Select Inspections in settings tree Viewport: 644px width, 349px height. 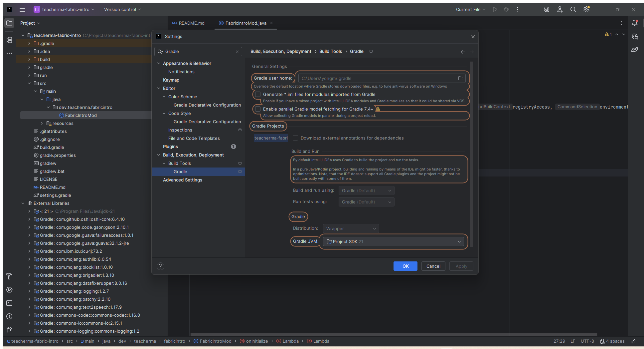click(180, 130)
